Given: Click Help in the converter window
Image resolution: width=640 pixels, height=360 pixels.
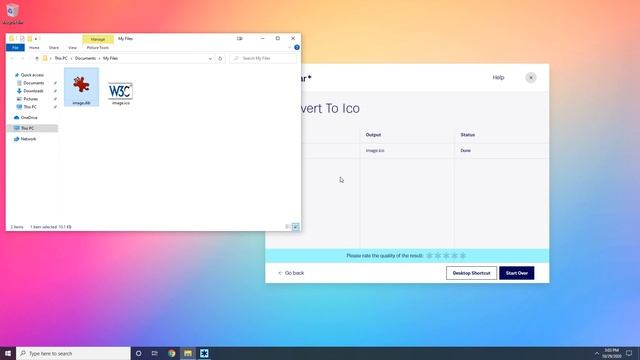Looking at the screenshot, I should coord(498,78).
